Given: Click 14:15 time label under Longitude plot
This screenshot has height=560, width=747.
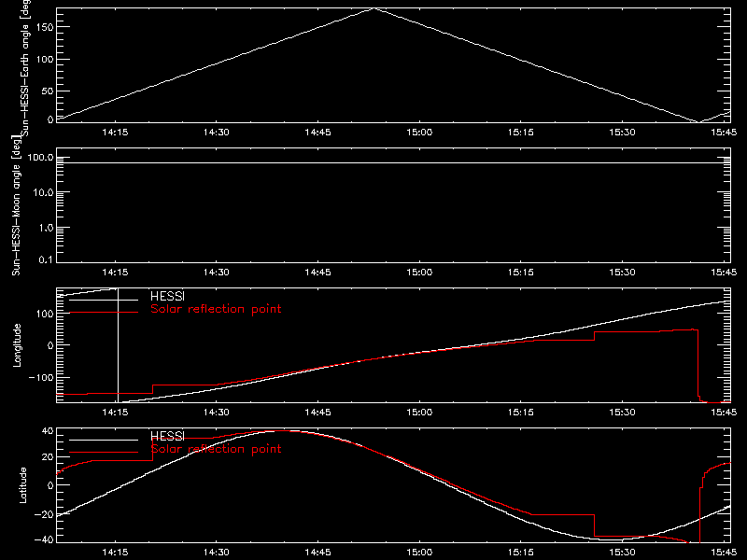Looking at the screenshot, I should pyautogui.click(x=115, y=413).
